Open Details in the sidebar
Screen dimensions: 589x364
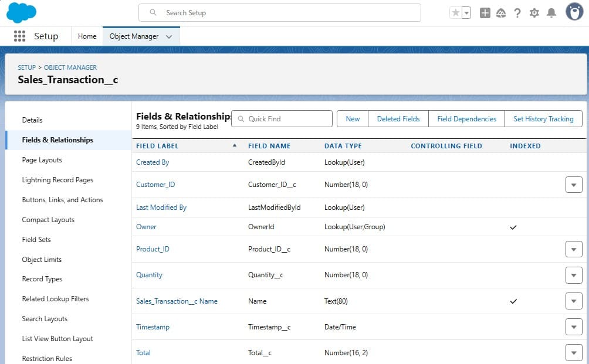(32, 120)
